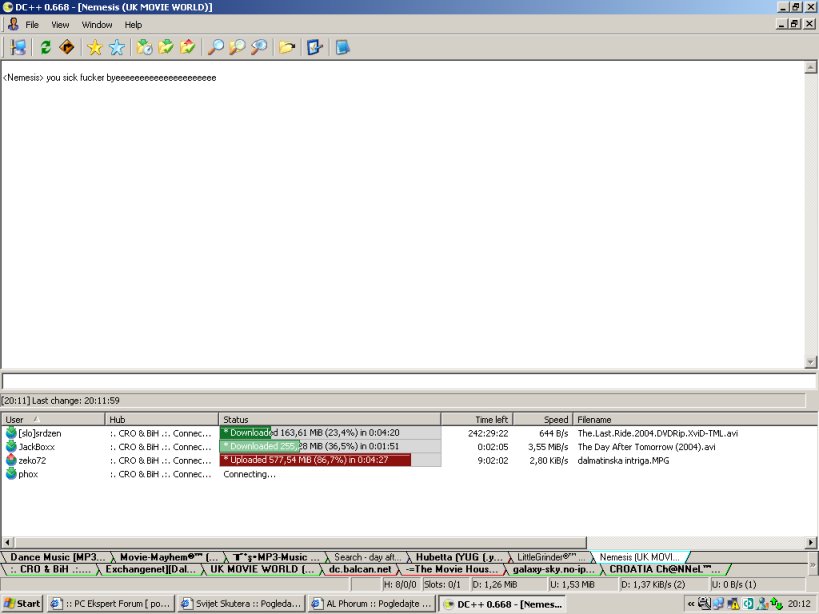Open the Public Hubs toolbar icon
The image size is (819, 614).
(18, 47)
